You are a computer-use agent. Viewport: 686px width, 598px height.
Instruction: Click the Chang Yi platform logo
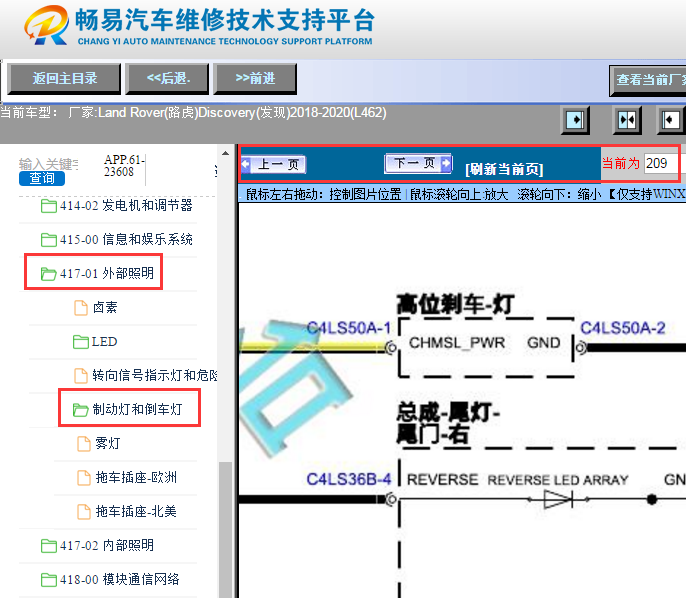[50, 27]
